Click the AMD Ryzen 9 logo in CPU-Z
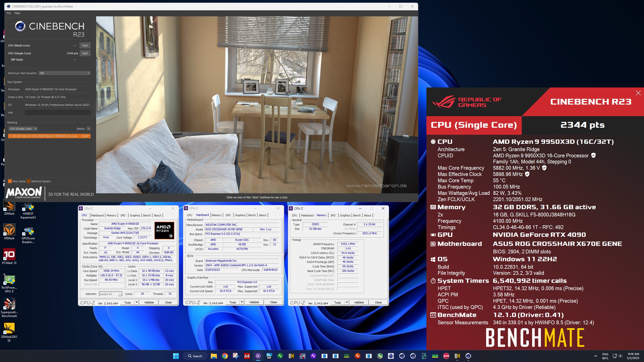 [x=164, y=230]
